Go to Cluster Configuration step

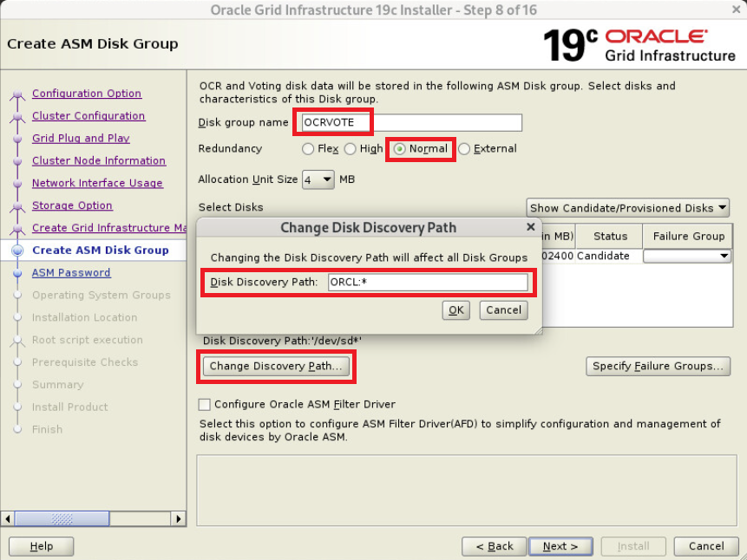coord(88,115)
